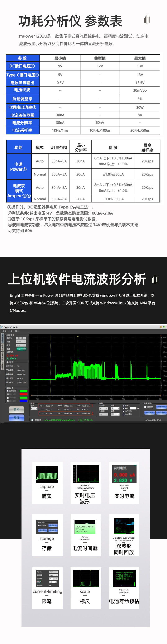Screen dimensions: 167x644
Task: Open the X-时间 unit dropdown
Action: [x=104, y=408]
